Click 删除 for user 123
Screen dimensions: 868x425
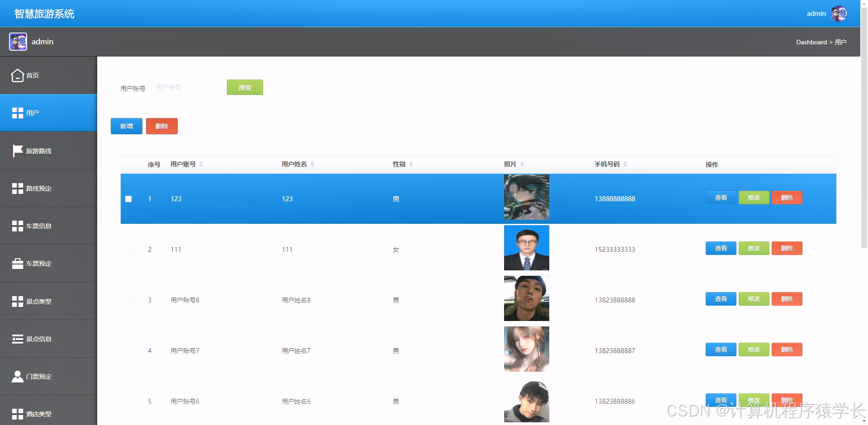(x=787, y=198)
